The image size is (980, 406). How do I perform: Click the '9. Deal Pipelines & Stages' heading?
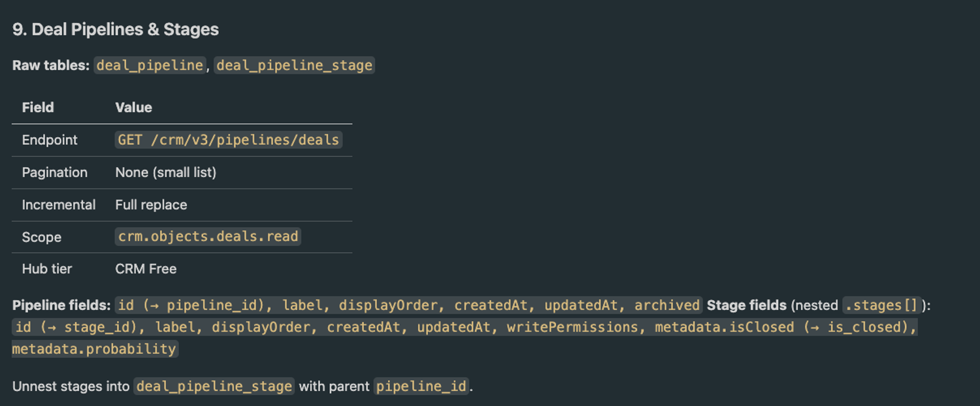click(x=116, y=29)
